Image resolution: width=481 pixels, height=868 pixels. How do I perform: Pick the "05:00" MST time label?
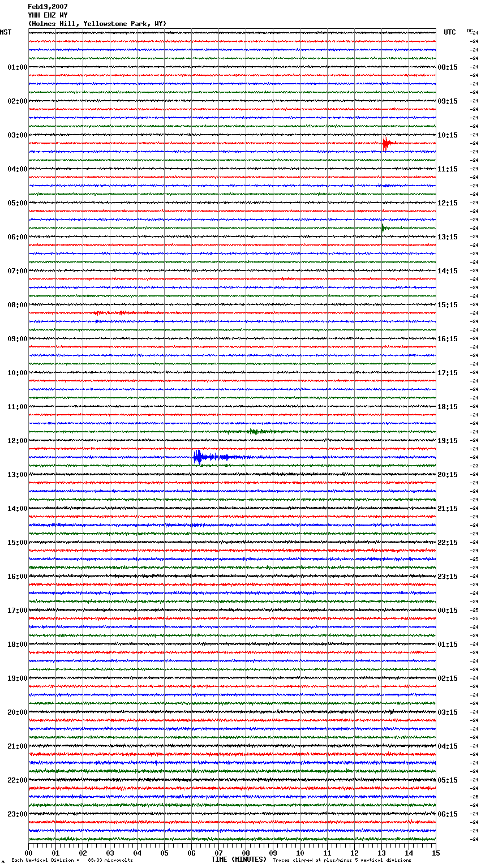tap(18, 203)
